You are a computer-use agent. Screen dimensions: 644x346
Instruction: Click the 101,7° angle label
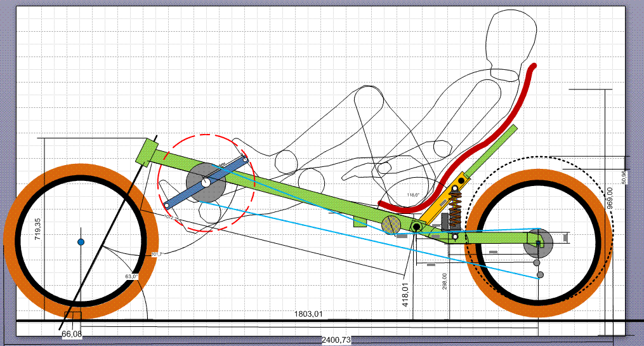[x=157, y=255]
